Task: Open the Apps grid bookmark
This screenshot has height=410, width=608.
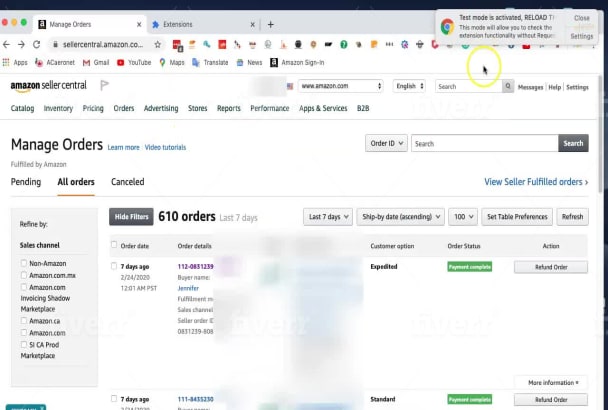Action: 15,62
